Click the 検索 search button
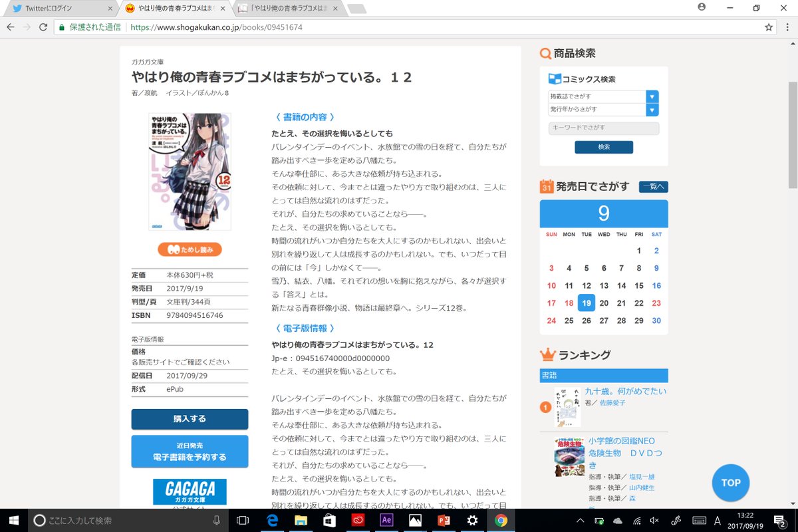Screen dimensions: 798x532 604,147
